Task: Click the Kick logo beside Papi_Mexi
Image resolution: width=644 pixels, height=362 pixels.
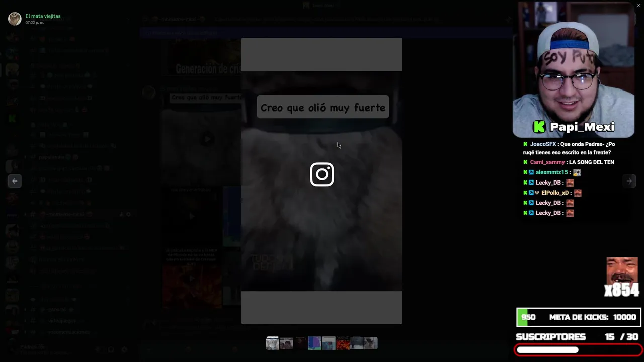Action: coord(539,127)
